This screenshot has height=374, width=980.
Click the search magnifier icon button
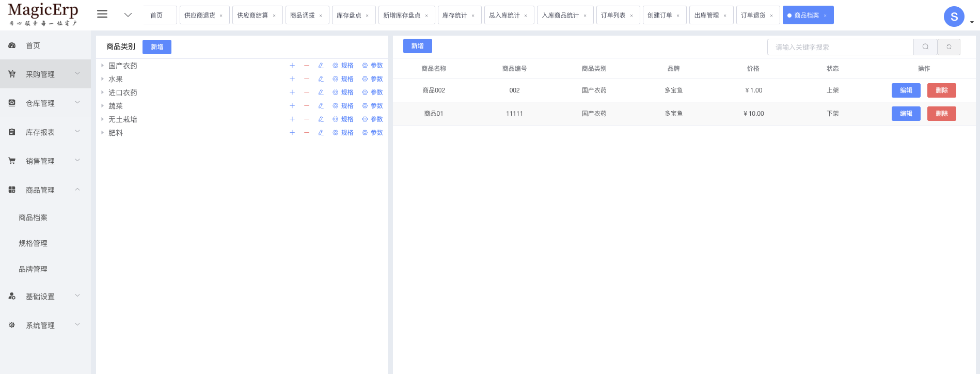[925, 47]
